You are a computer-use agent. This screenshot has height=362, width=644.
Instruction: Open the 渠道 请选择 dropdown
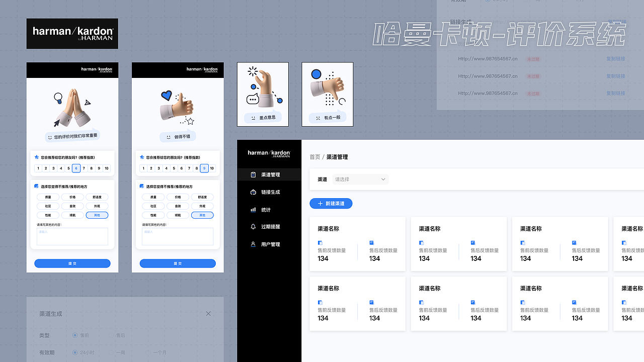click(x=360, y=179)
